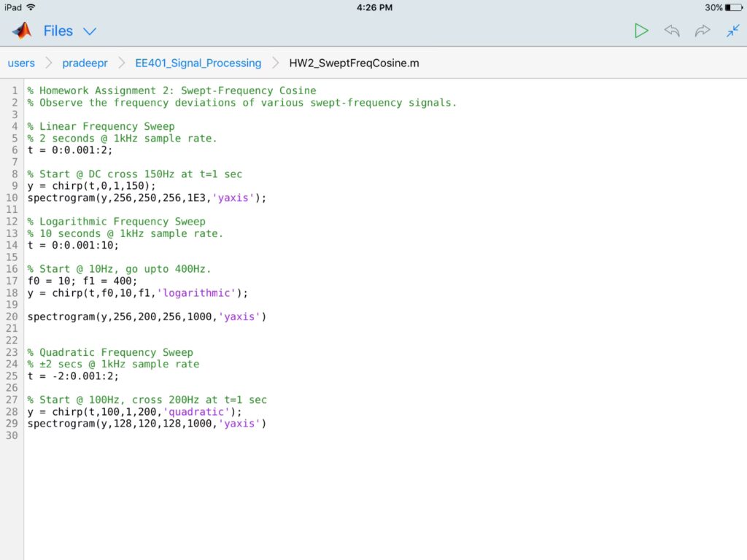This screenshot has width=747, height=560.
Task: Tap the MATLAB logo icon
Action: point(22,31)
